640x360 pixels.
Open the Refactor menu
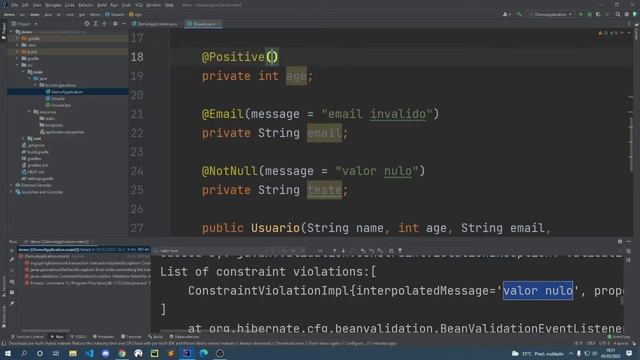click(86, 5)
